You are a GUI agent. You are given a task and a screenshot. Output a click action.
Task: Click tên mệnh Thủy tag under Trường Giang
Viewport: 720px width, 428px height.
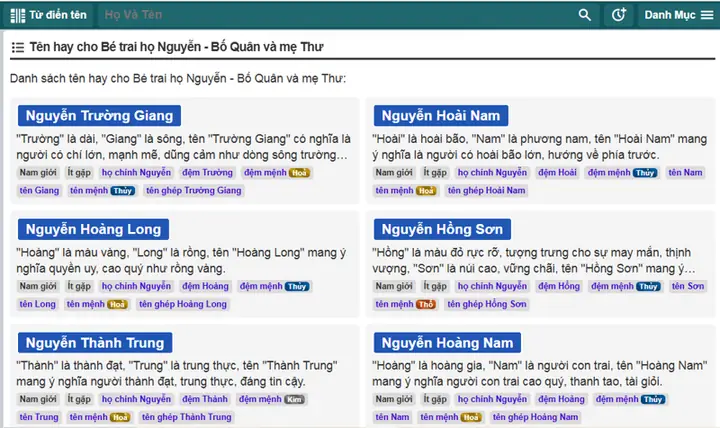pyautogui.click(x=102, y=191)
